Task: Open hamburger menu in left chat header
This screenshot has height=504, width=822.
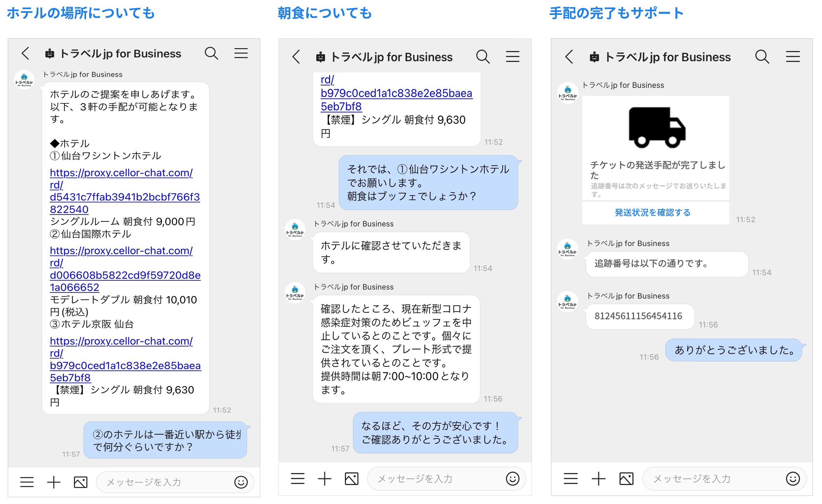Action: click(x=241, y=53)
